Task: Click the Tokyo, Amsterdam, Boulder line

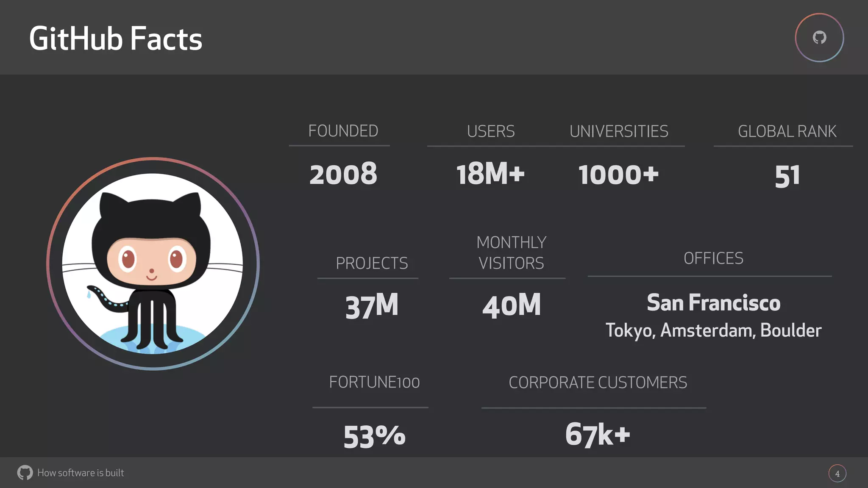Action: tap(713, 330)
